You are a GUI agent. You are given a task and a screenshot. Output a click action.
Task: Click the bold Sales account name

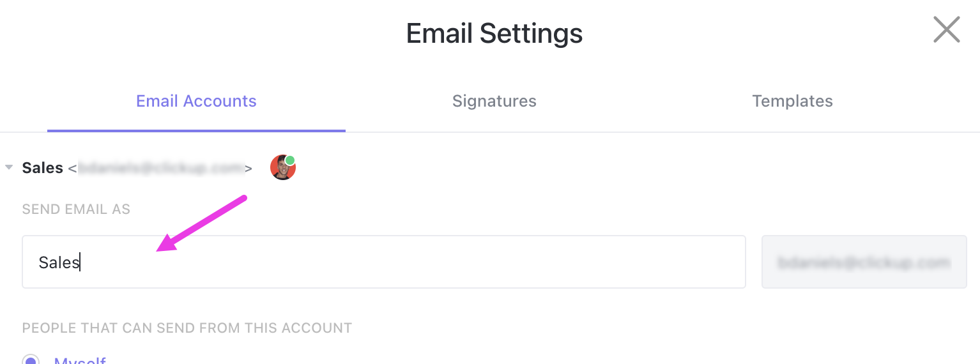pos(43,168)
